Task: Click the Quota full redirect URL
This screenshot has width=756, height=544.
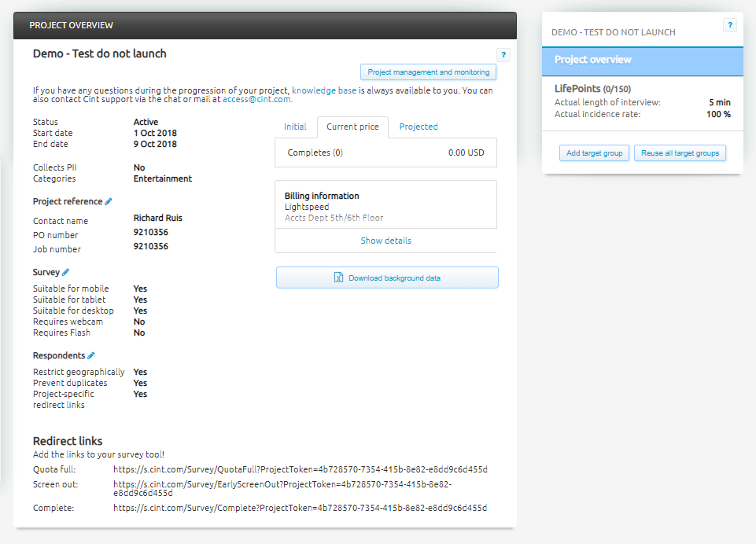Action: (300, 469)
